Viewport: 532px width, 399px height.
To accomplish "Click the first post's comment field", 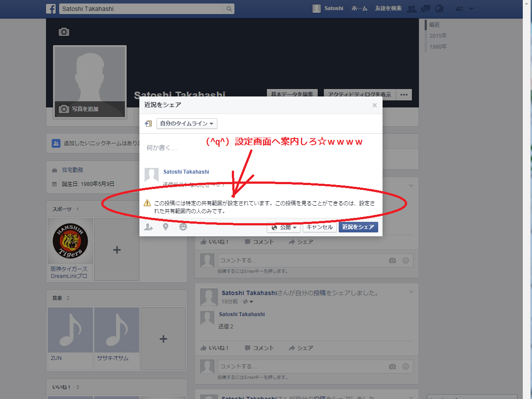I will click(302, 260).
